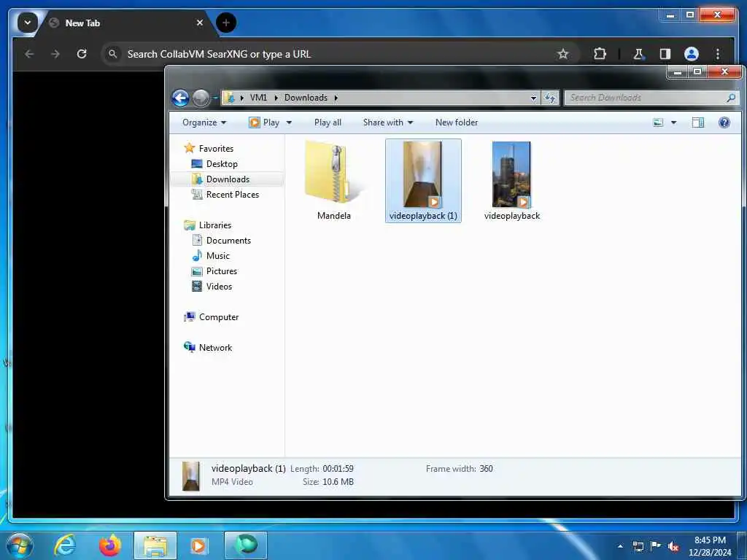The height and width of the screenshot is (560, 747).
Task: Open the recent pages dropdown near back buttons
Action: (x=215, y=98)
